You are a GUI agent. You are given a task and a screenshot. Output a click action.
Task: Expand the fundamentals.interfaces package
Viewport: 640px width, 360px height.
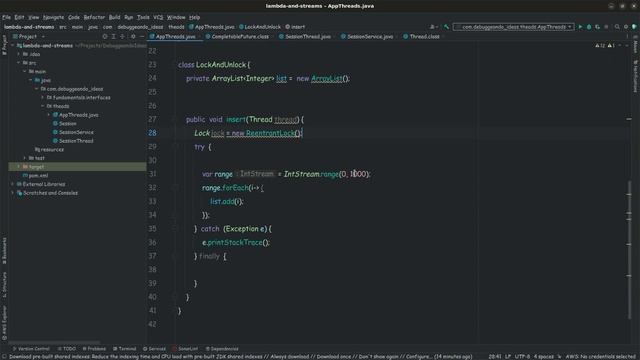(42, 98)
